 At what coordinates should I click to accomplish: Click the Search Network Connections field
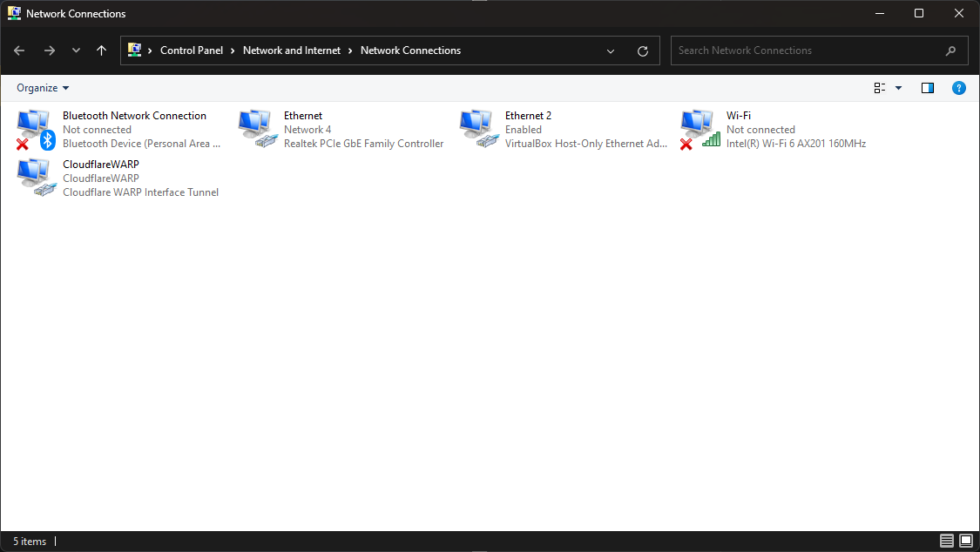point(806,50)
